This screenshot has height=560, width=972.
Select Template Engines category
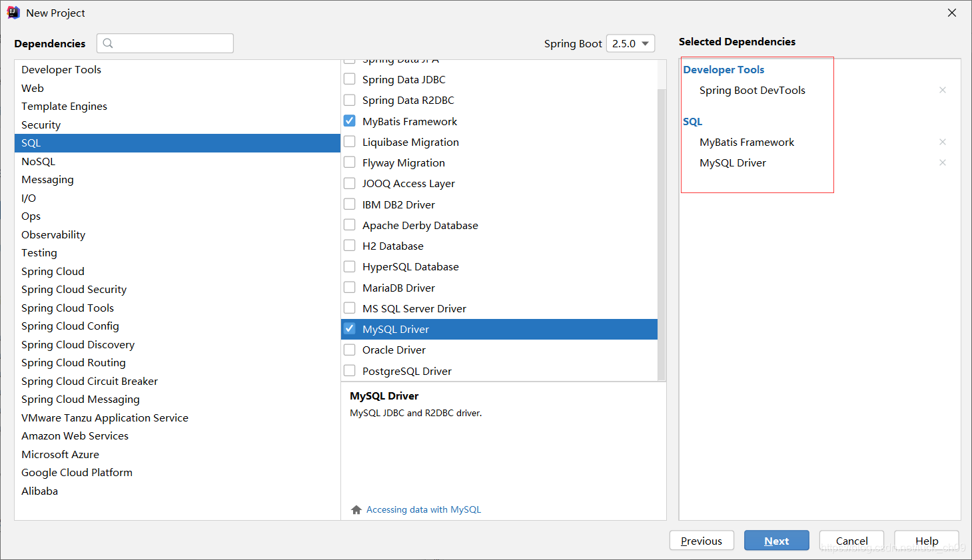(177, 106)
